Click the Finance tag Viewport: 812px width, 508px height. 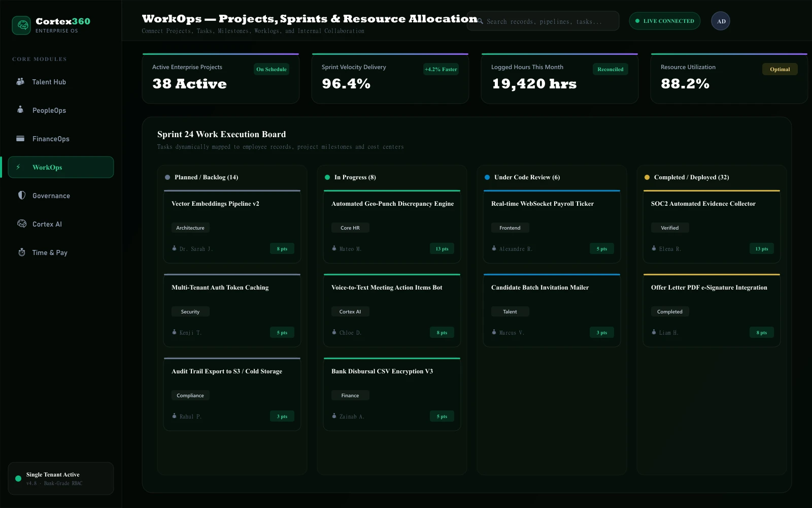(x=350, y=395)
